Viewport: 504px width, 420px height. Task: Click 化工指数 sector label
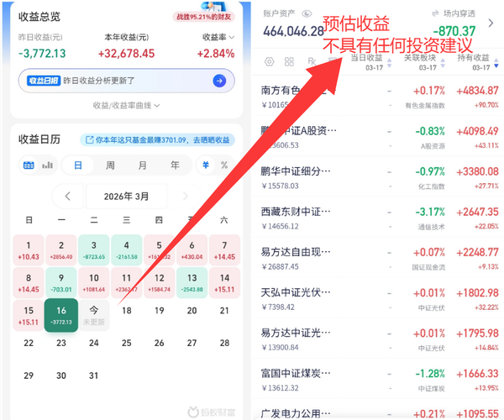coord(432,186)
